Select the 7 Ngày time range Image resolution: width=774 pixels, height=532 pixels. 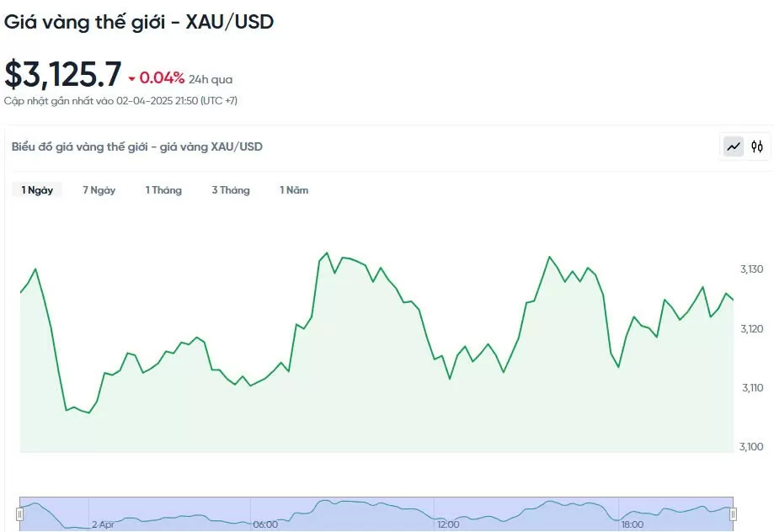pyautogui.click(x=99, y=190)
